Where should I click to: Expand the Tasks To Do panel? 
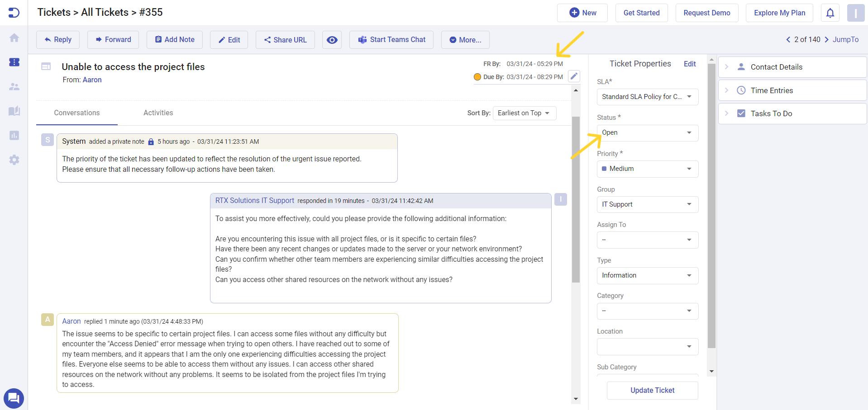click(792, 113)
